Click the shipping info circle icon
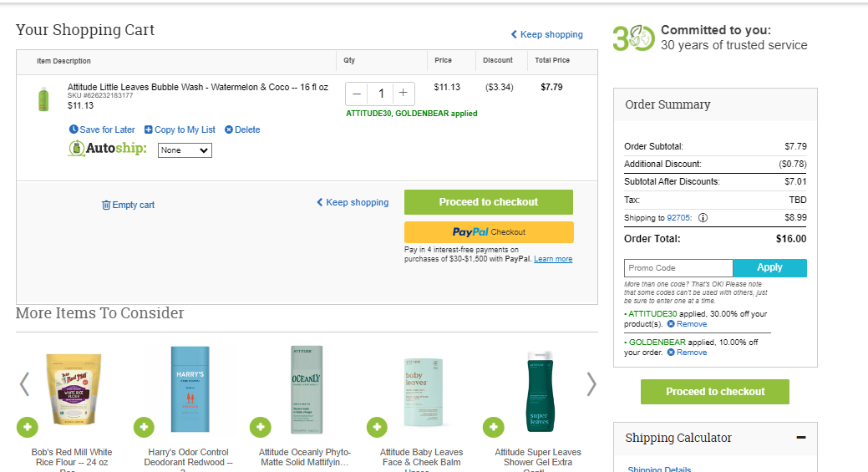This screenshot has width=868, height=472. pyautogui.click(x=703, y=218)
